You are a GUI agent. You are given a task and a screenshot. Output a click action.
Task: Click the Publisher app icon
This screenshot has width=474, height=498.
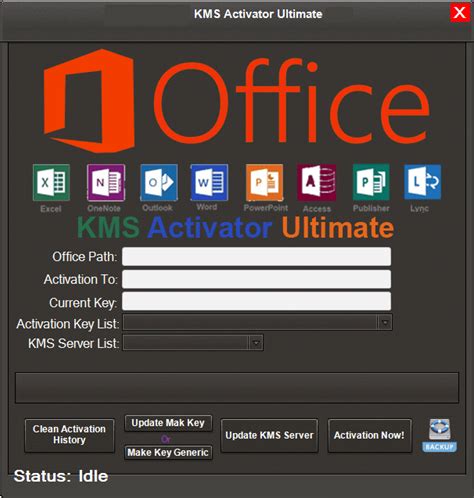[371, 182]
